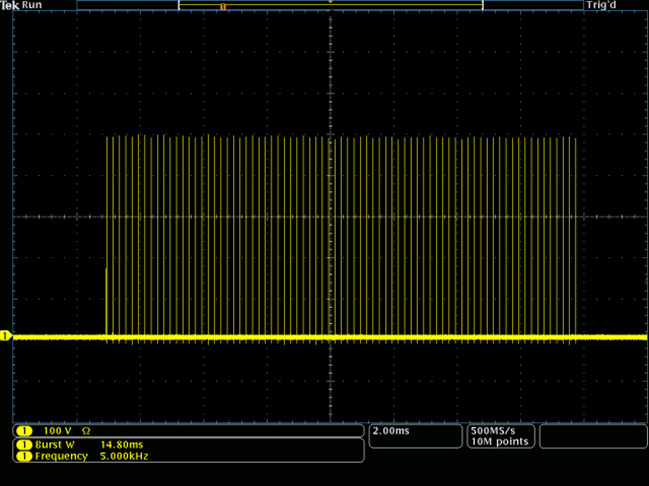Click the 5.000kHz frequency value
This screenshot has height=486, width=649.
(x=124, y=456)
